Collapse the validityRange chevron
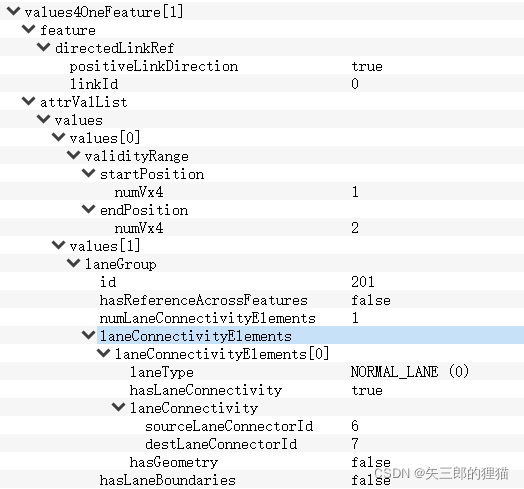This screenshot has width=524, height=489. click(74, 155)
